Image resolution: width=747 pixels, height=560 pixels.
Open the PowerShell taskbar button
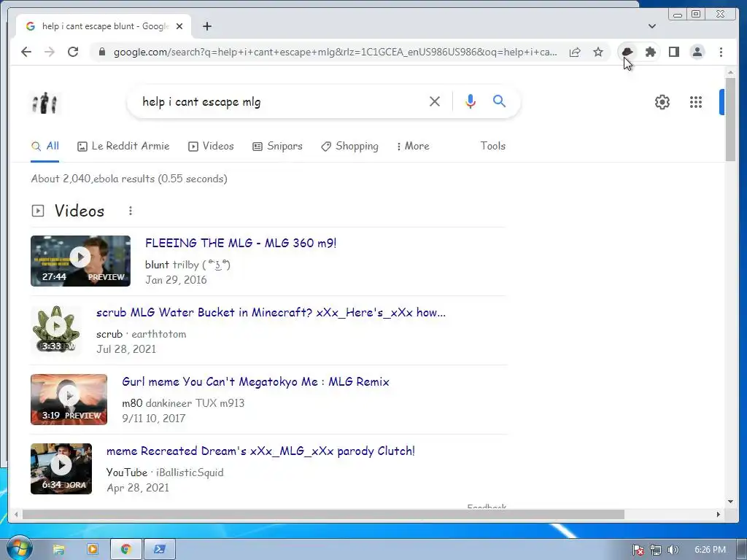point(160,550)
